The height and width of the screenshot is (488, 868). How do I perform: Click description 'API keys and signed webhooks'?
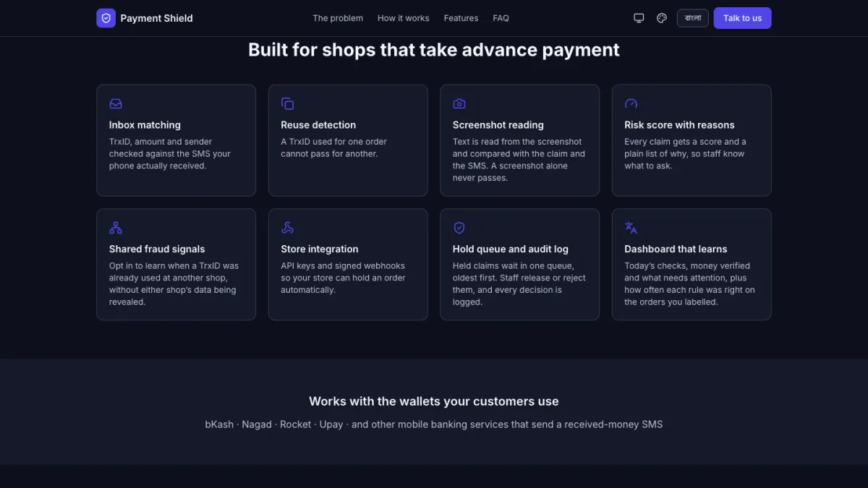click(x=343, y=278)
